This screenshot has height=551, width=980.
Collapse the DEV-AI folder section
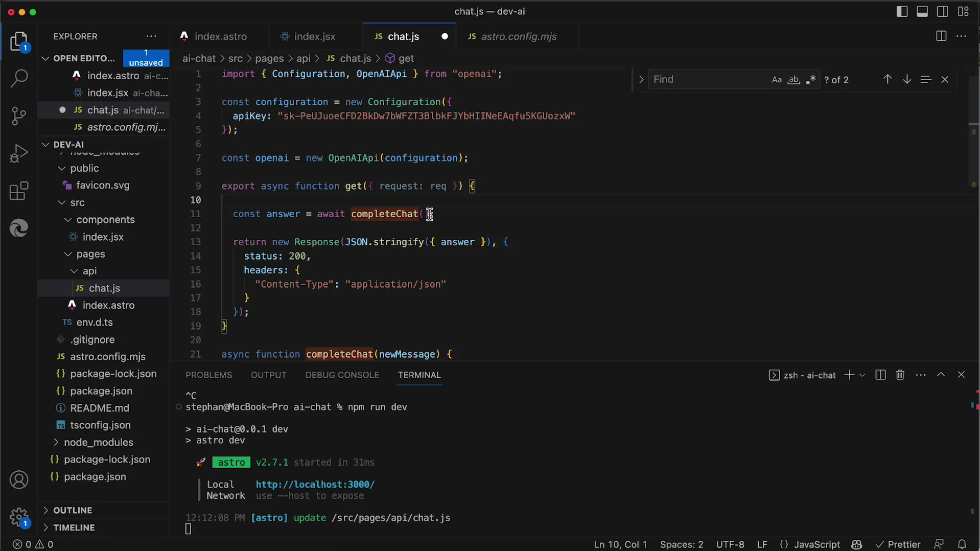(45, 145)
